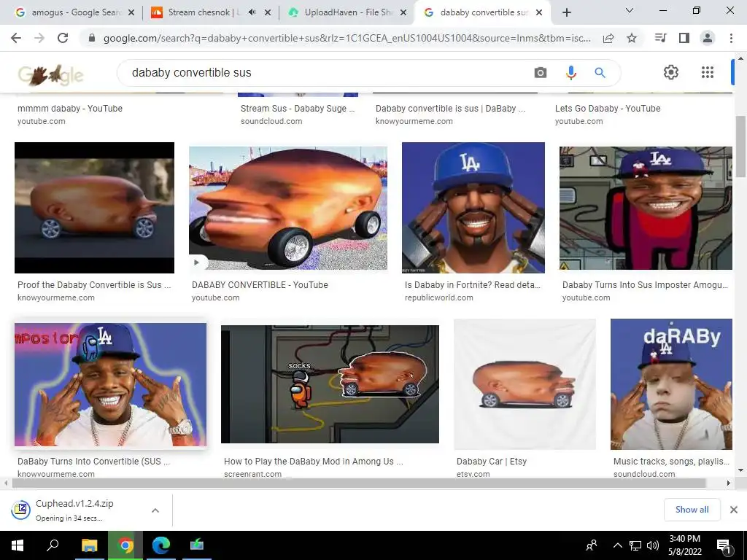Open the Dababy Car Etsy image
This screenshot has height=560, width=747.
(525, 384)
